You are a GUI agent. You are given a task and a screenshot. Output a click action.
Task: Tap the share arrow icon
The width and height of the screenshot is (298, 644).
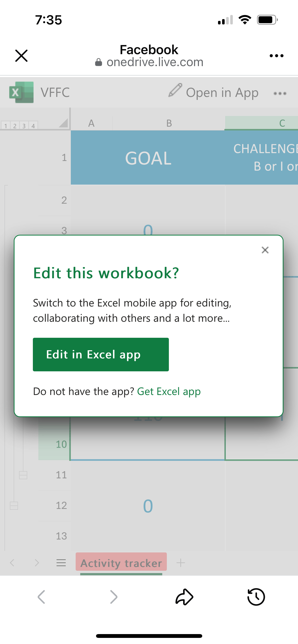pos(184,597)
